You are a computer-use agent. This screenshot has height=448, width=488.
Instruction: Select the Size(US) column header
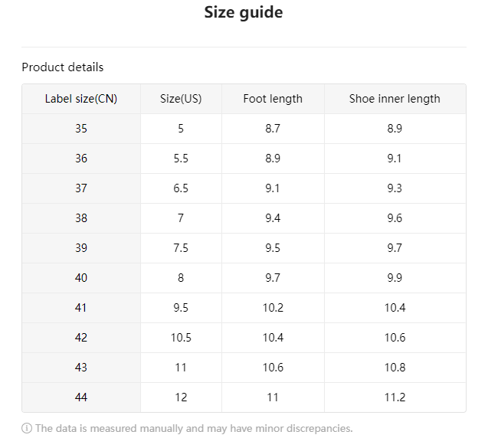(x=181, y=99)
